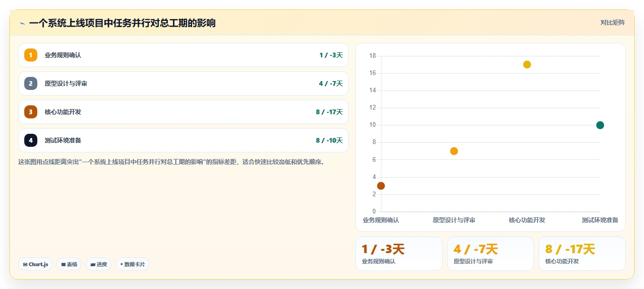Click the dark number 4 badge
This screenshot has width=644, height=289.
[x=31, y=140]
